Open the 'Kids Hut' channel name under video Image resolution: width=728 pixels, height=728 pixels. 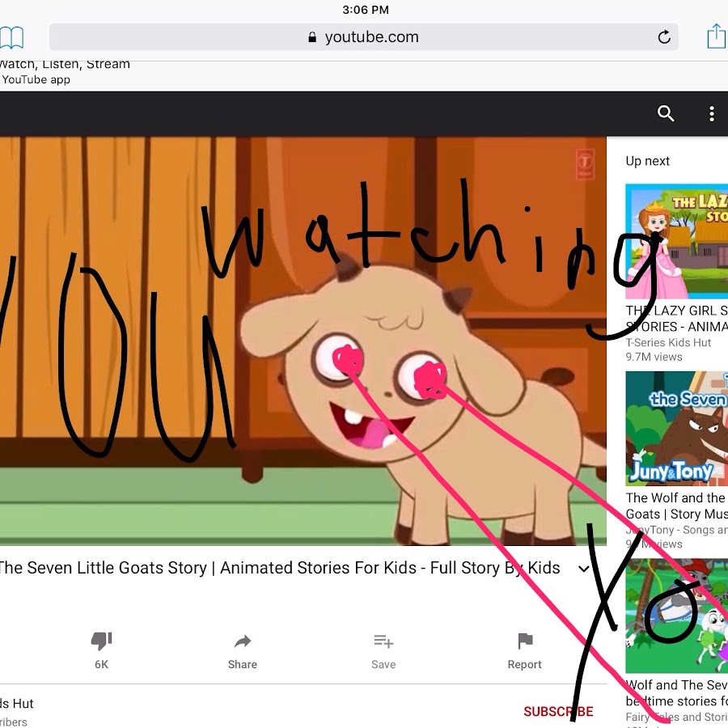click(x=17, y=704)
